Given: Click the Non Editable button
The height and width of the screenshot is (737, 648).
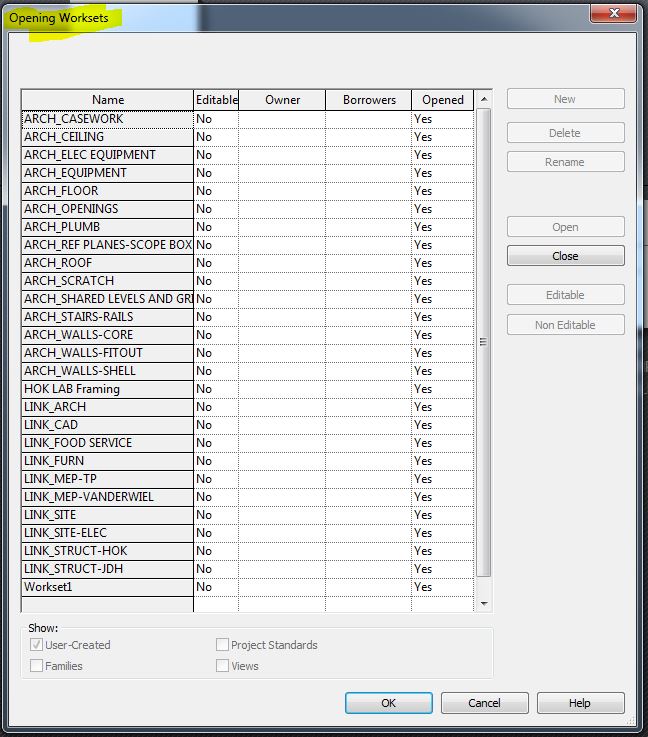Looking at the screenshot, I should click(565, 325).
